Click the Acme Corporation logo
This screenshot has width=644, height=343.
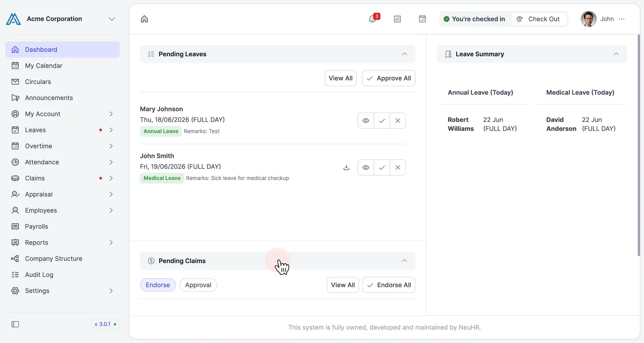point(13,19)
